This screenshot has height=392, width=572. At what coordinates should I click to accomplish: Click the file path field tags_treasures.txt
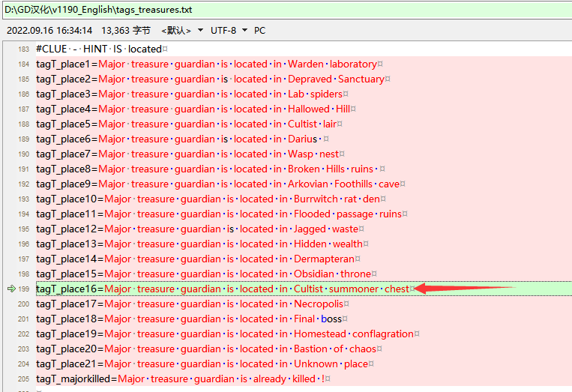(287, 10)
